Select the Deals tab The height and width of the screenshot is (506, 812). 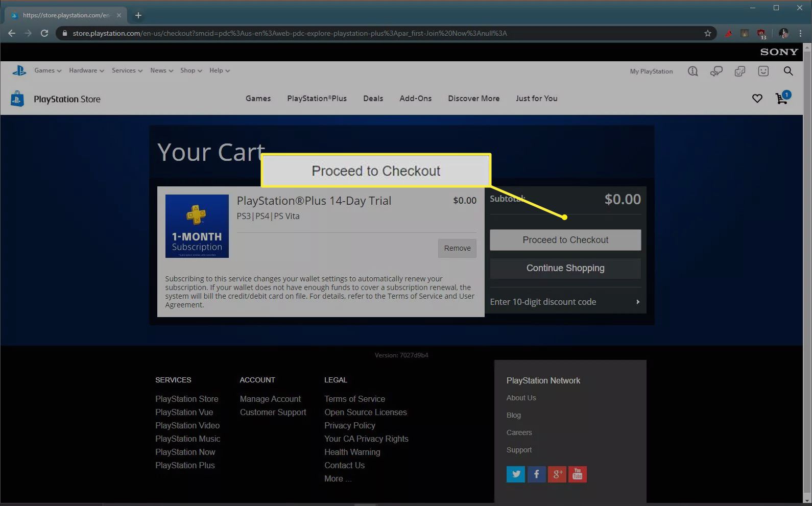coord(373,99)
